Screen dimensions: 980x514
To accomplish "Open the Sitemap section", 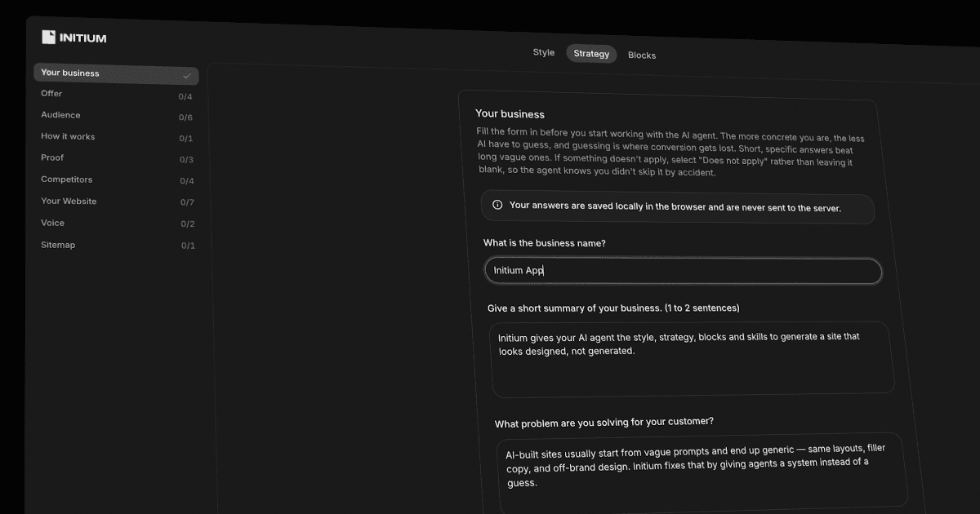I will click(116, 245).
